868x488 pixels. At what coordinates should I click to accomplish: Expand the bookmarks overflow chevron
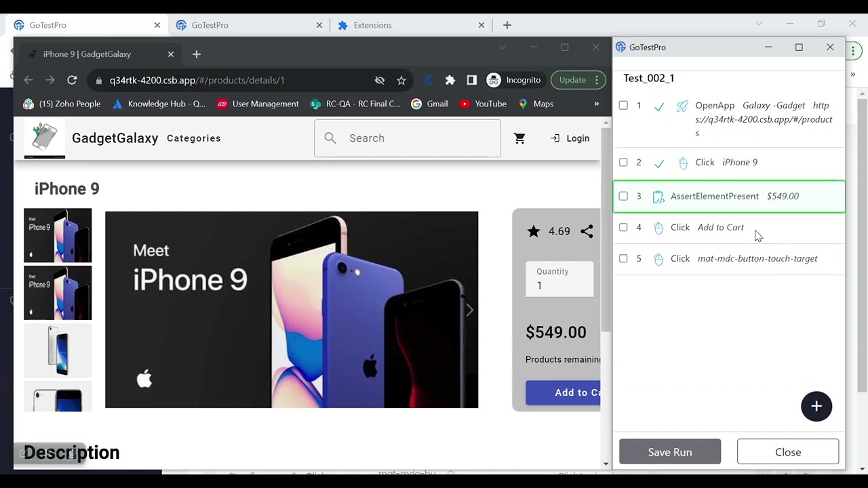pyautogui.click(x=597, y=104)
